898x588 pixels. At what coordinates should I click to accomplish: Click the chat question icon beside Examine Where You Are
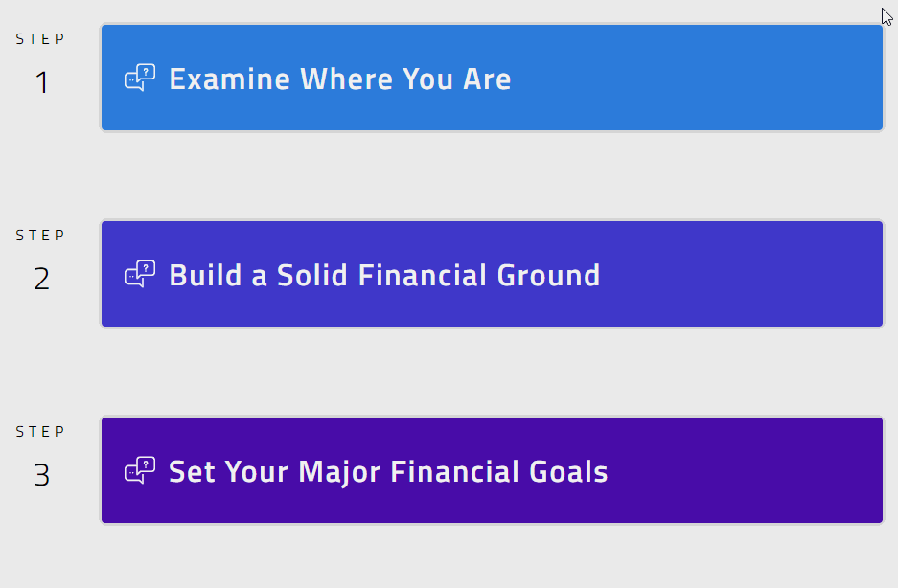click(x=140, y=78)
